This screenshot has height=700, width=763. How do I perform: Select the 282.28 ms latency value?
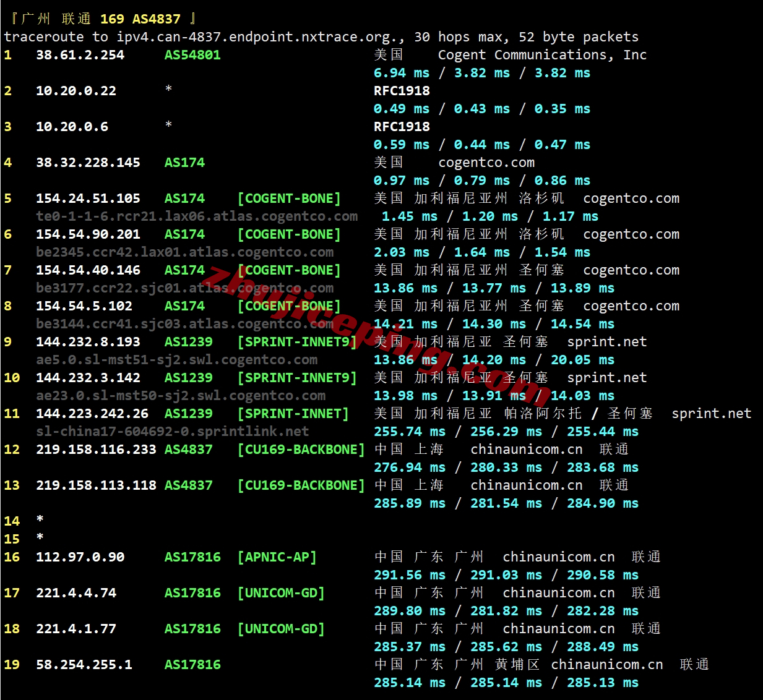pyautogui.click(x=603, y=611)
